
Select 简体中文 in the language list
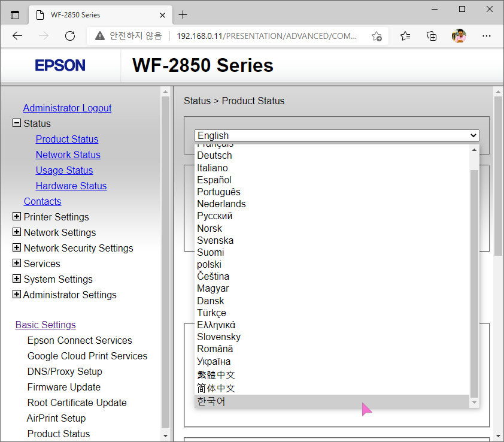coord(332,388)
